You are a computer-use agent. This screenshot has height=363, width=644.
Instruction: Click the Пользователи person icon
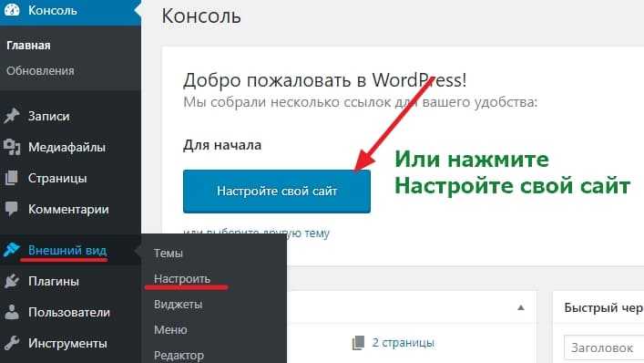[12, 312]
